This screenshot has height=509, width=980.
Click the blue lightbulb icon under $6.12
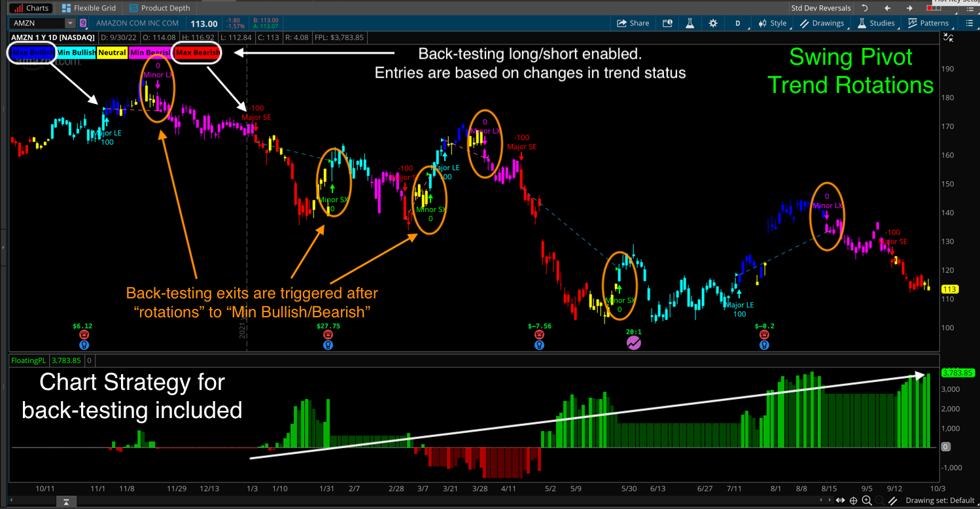pos(84,344)
